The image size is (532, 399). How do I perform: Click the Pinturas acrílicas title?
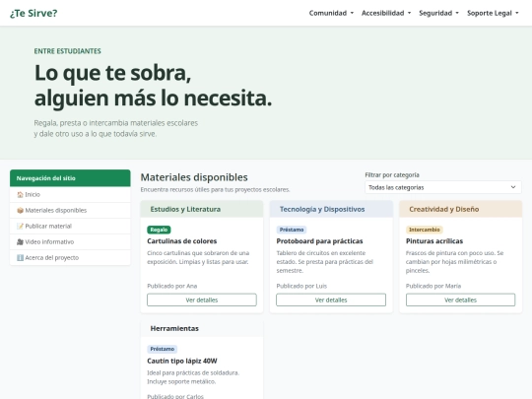434,241
